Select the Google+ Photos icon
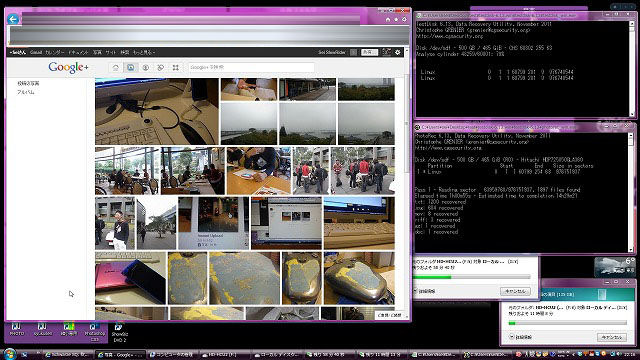640x360 pixels. point(131,68)
